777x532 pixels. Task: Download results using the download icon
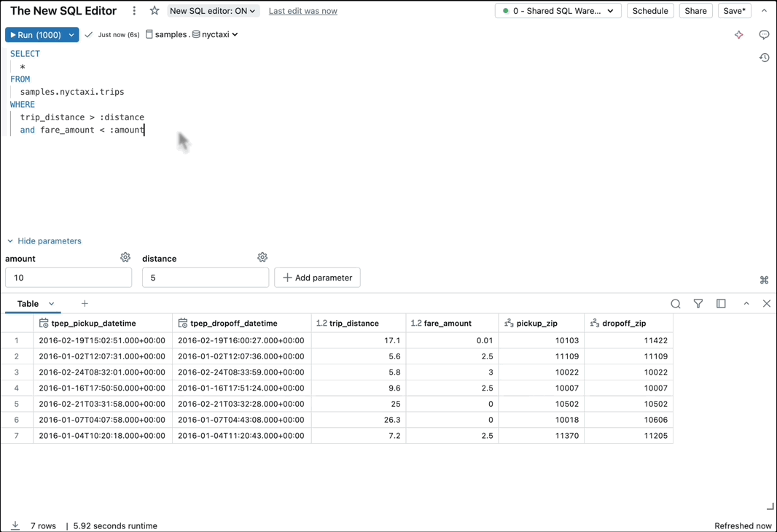(15, 525)
